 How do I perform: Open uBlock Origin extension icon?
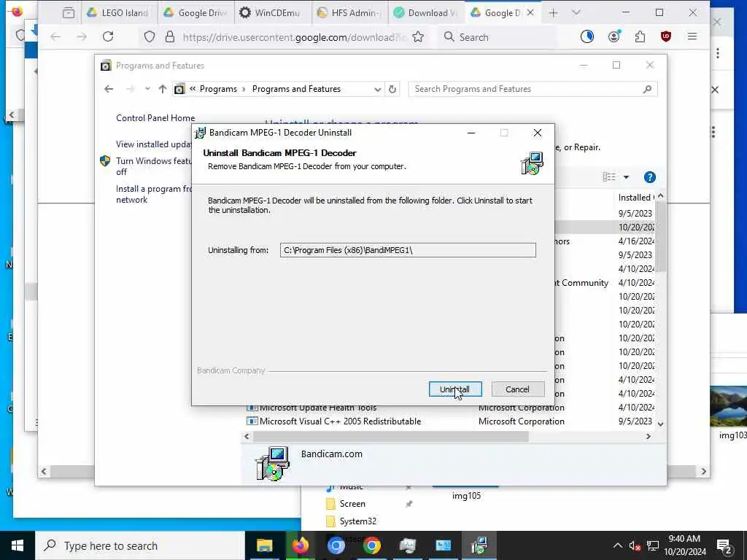(665, 36)
